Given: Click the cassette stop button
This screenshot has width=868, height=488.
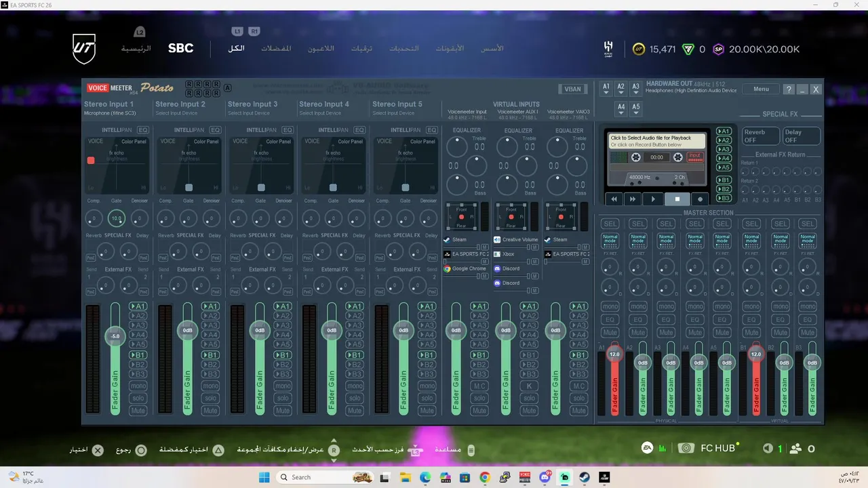Looking at the screenshot, I should coord(677,199).
